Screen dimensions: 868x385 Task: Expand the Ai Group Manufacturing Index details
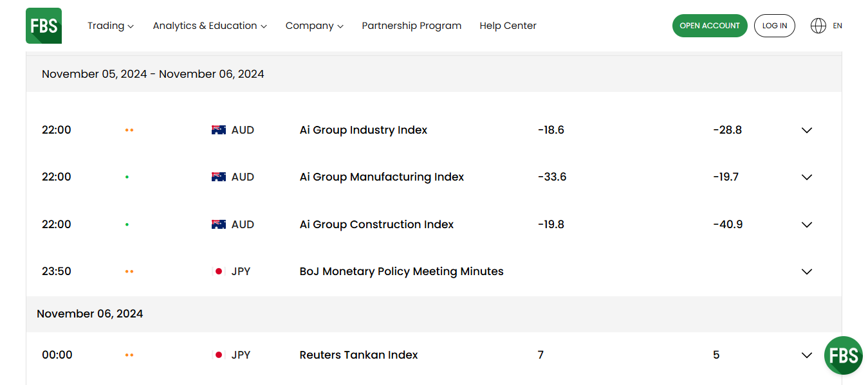(806, 177)
